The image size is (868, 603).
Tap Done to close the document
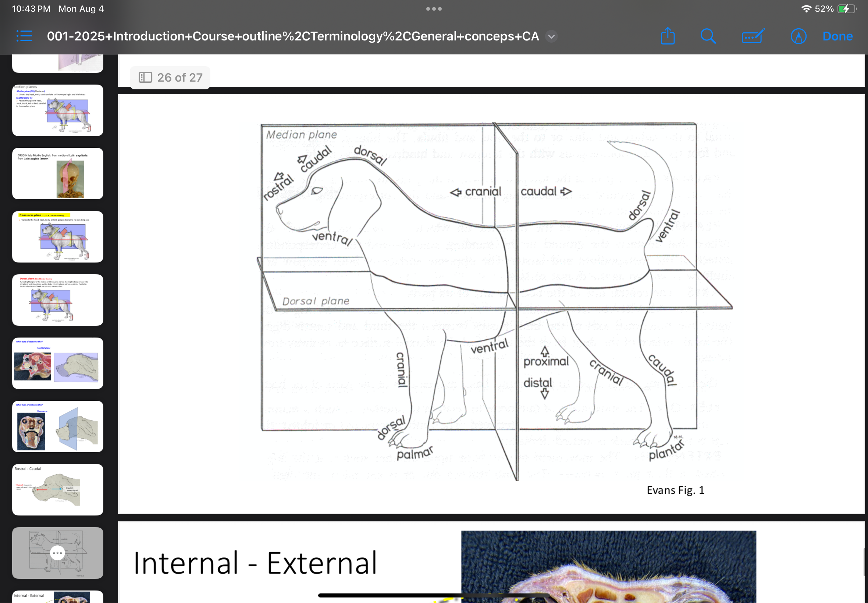click(x=837, y=36)
